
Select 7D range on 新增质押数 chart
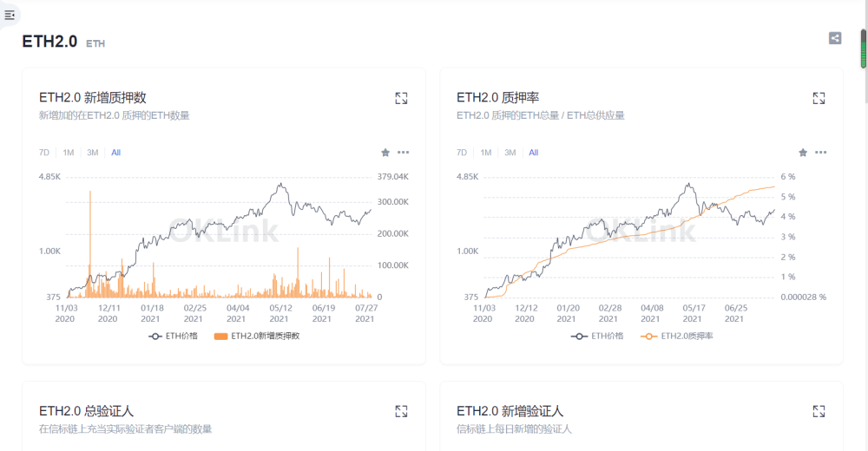44,153
